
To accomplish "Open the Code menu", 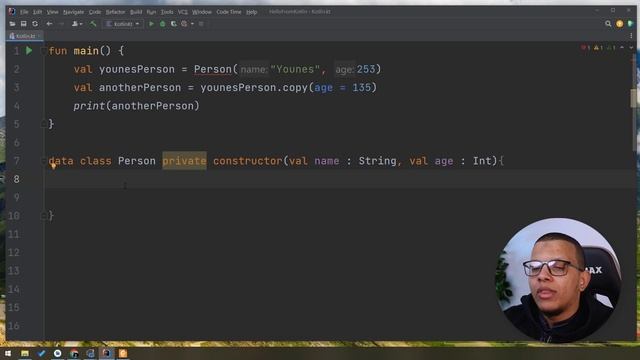I will 95,12.
